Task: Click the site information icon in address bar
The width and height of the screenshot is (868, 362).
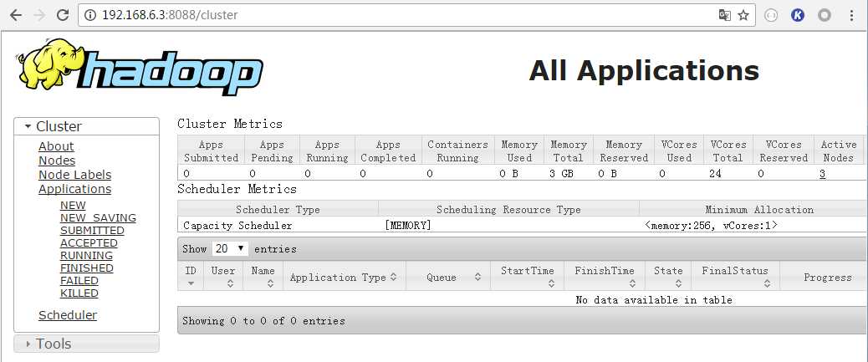Action: 90,16
